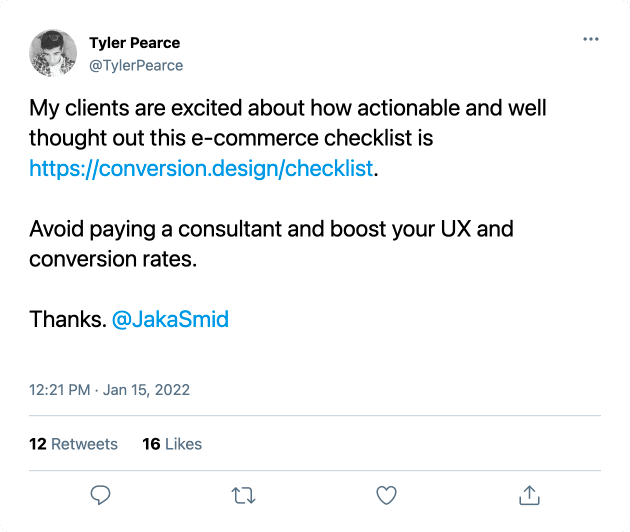
Task: View the 16 Likes list
Action: [172, 444]
